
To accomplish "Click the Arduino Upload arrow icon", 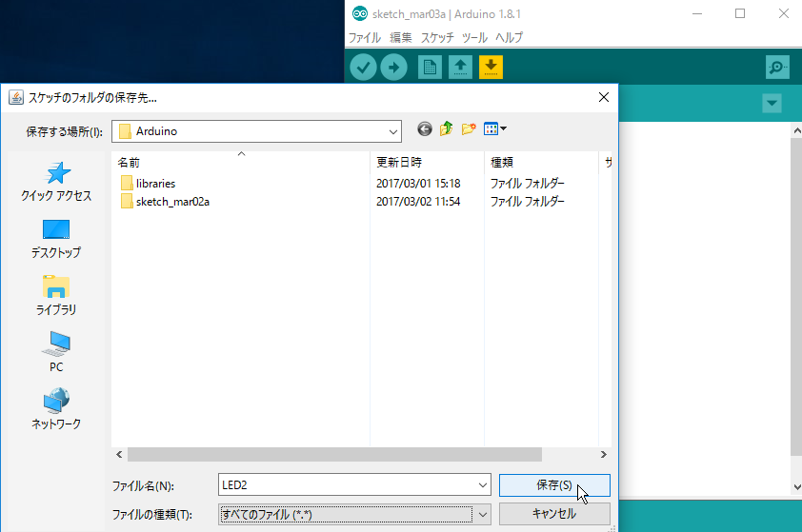I will click(393, 68).
